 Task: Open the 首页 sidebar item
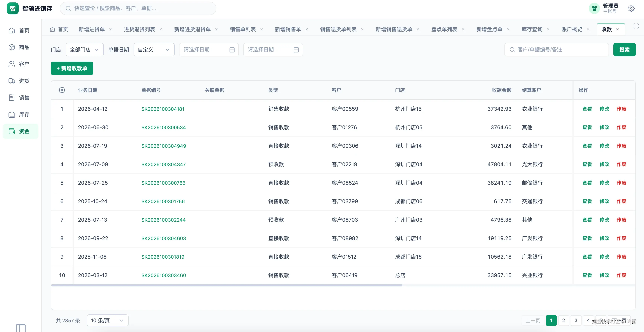(21, 30)
